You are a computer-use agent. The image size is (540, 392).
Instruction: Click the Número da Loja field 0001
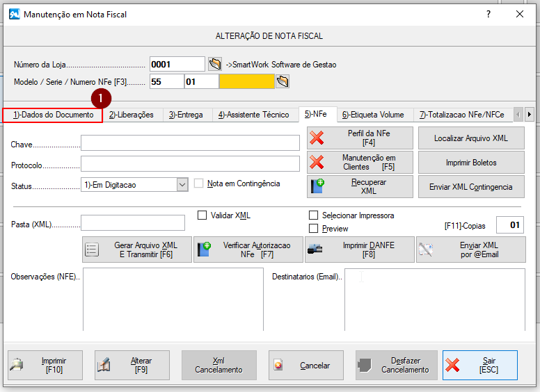pos(177,64)
